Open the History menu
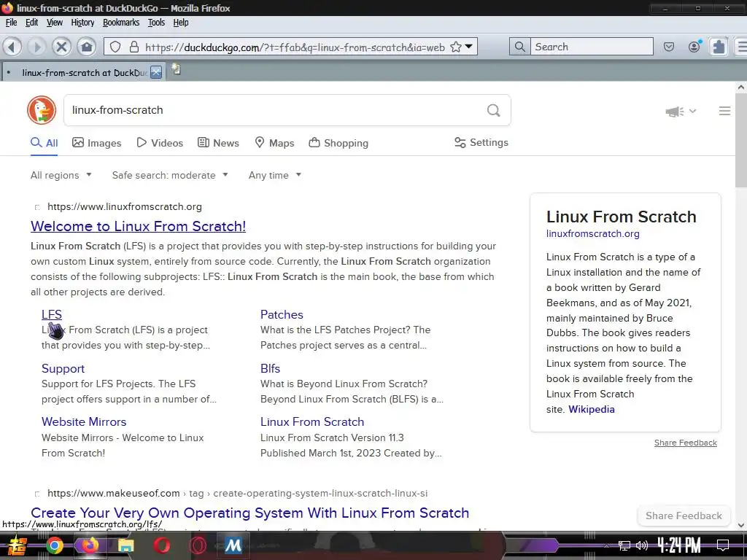The width and height of the screenshot is (747, 560). click(82, 23)
